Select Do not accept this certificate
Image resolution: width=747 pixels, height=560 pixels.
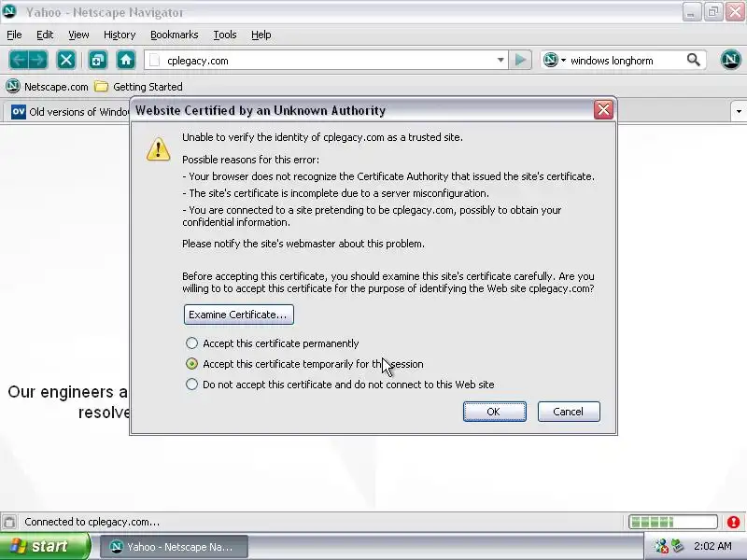pos(340,385)
